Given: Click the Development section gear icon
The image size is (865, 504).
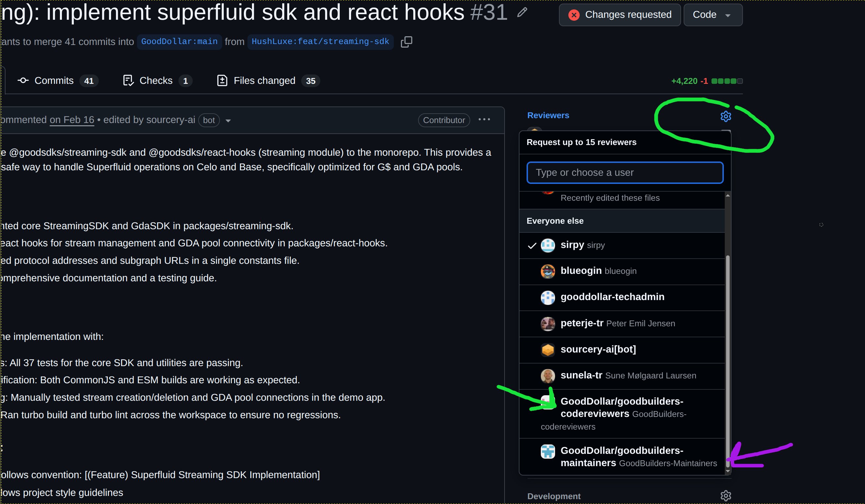Looking at the screenshot, I should point(725,496).
